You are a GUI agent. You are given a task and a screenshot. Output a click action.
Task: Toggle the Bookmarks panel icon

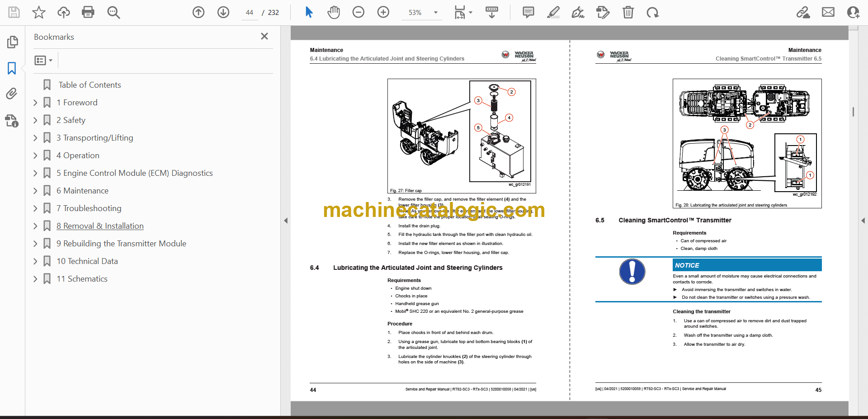pyautogui.click(x=12, y=68)
